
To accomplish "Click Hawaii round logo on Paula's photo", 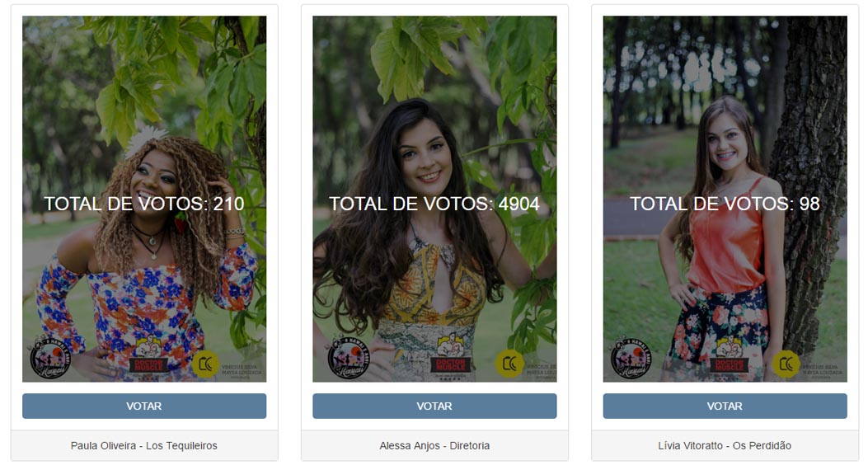I will (49, 358).
